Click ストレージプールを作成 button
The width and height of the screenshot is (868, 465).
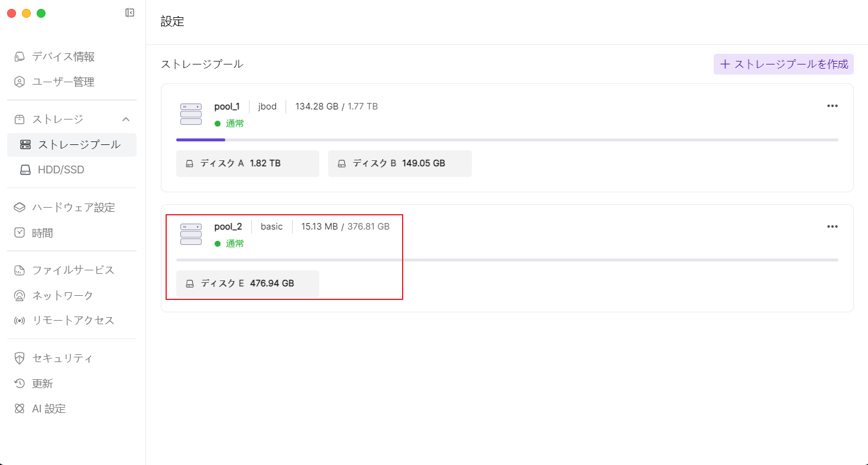[783, 64]
